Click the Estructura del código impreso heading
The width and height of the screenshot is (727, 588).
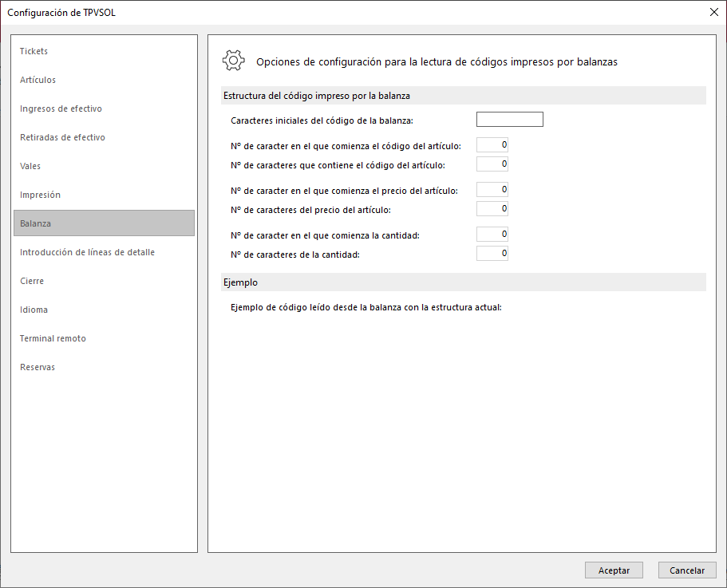pos(317,96)
